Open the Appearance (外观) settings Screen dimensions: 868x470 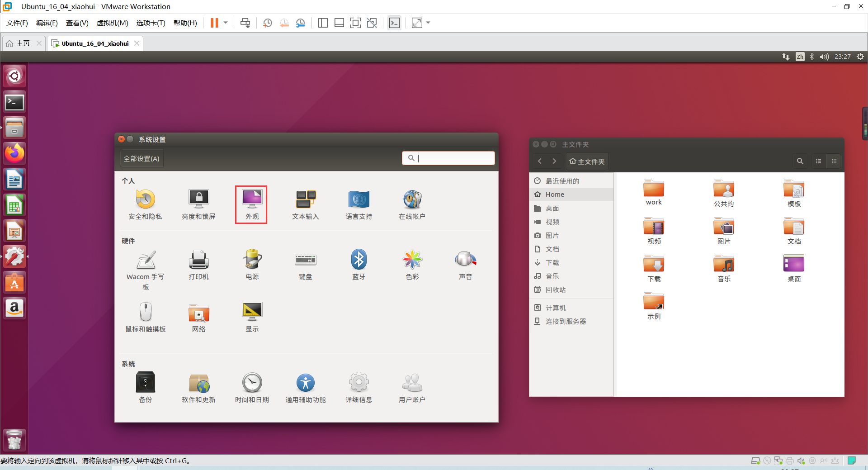[252, 204]
